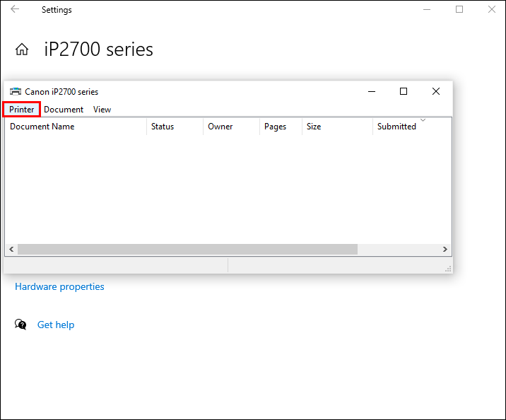Maximize the Canon iP2700 series queue window
Viewport: 506px width, 420px height.
pyautogui.click(x=404, y=91)
